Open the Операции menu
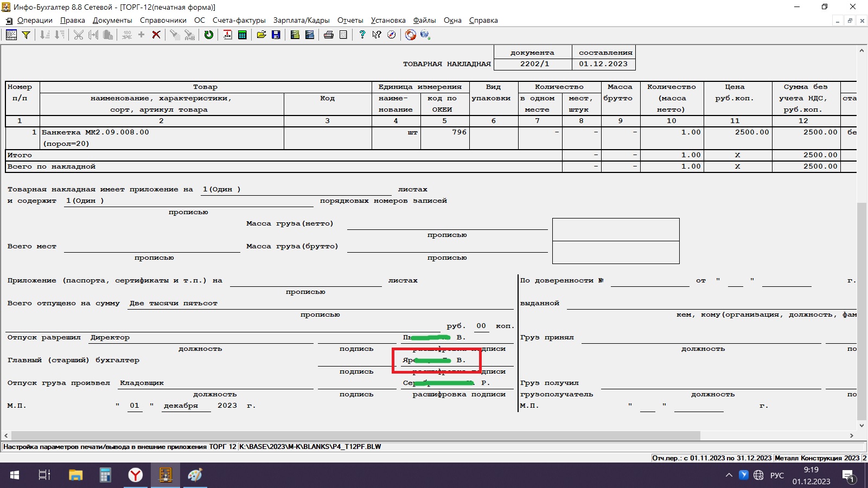The width and height of the screenshot is (868, 488). pos(35,21)
